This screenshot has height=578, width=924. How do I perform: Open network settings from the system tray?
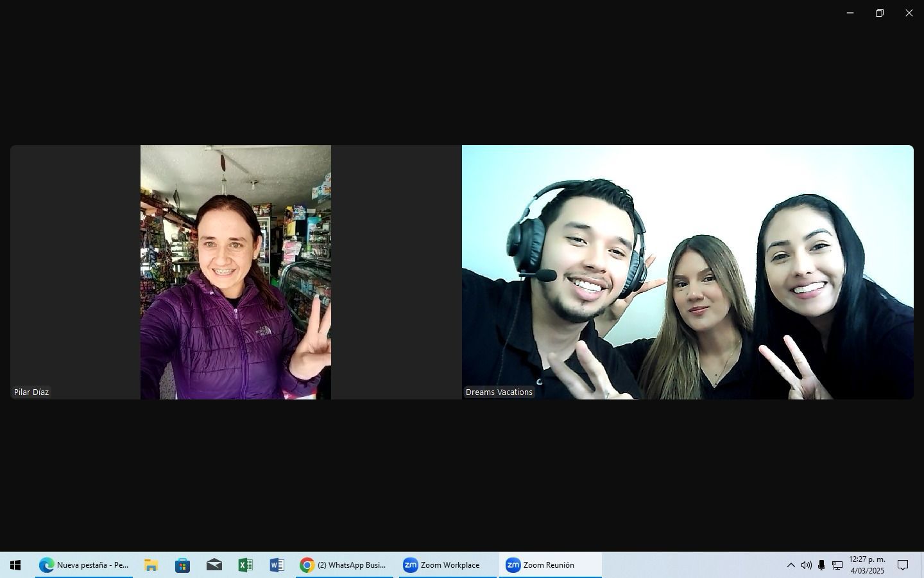(837, 565)
